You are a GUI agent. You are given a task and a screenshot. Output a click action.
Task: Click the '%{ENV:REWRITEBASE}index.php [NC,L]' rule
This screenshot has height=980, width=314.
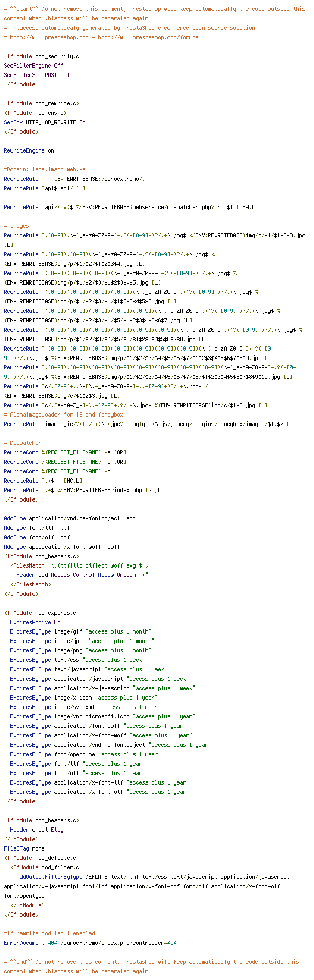pyautogui.click(x=112, y=490)
